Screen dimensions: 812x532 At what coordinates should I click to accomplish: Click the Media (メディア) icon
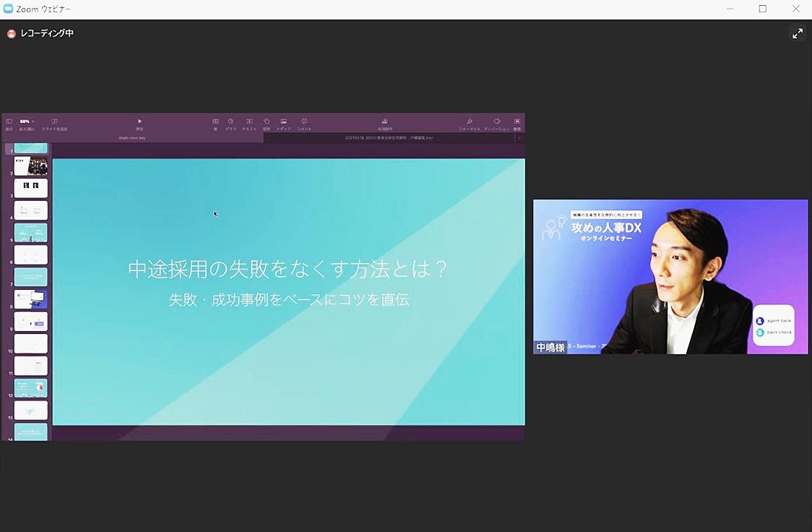tap(284, 121)
